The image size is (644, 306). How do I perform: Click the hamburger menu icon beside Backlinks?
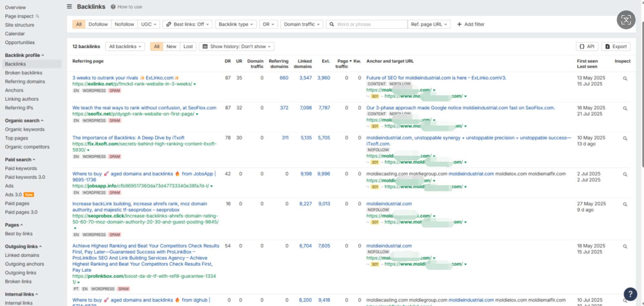point(70,6)
